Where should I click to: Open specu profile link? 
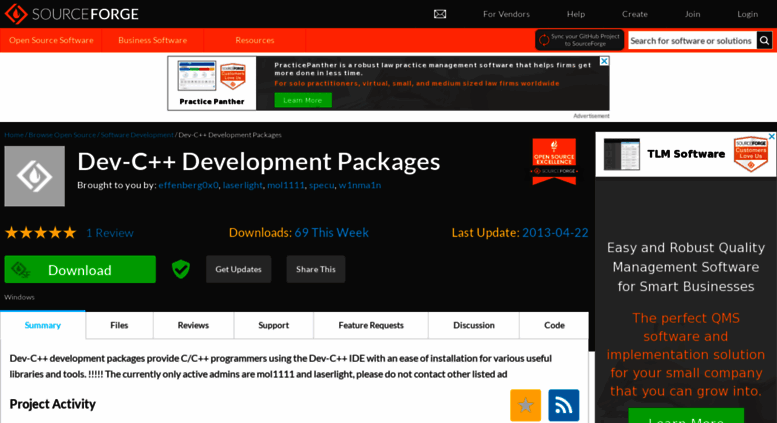coord(321,185)
